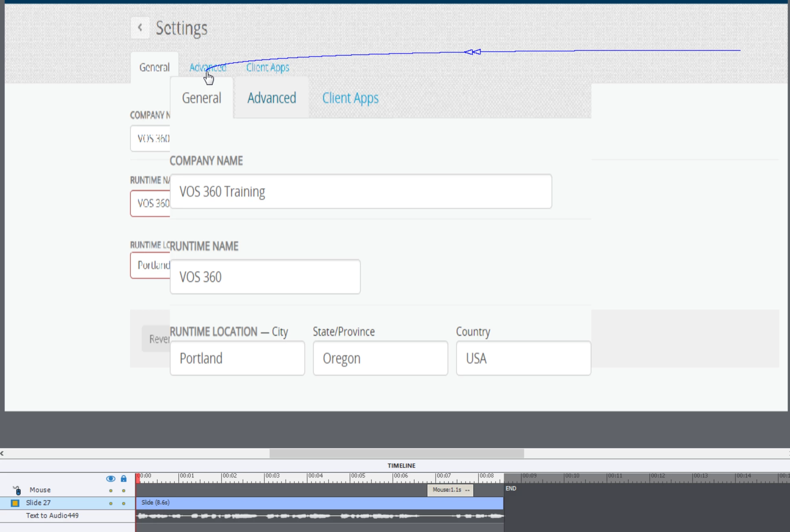The image size is (790, 532).
Task: Click the Country label above the USA field
Action: tap(473, 332)
